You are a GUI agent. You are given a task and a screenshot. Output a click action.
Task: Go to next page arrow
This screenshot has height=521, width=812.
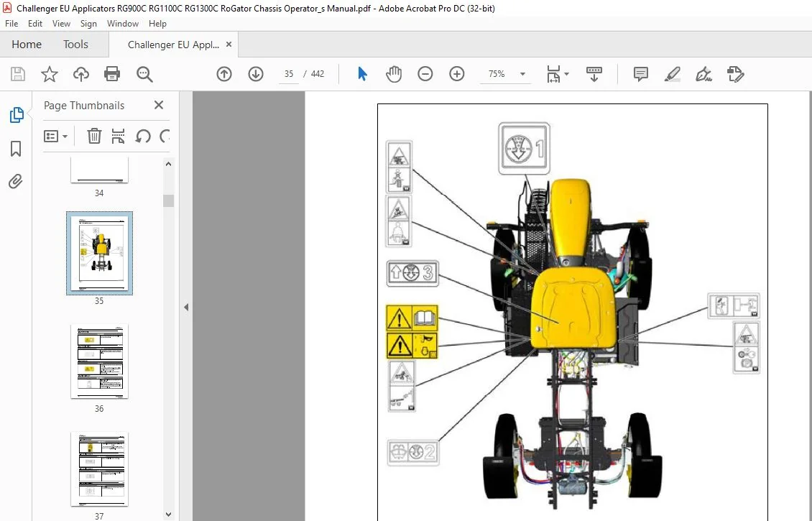tap(256, 74)
